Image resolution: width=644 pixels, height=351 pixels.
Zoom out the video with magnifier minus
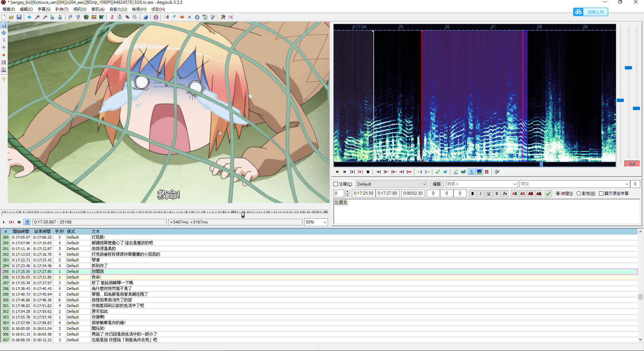click(x=45, y=17)
